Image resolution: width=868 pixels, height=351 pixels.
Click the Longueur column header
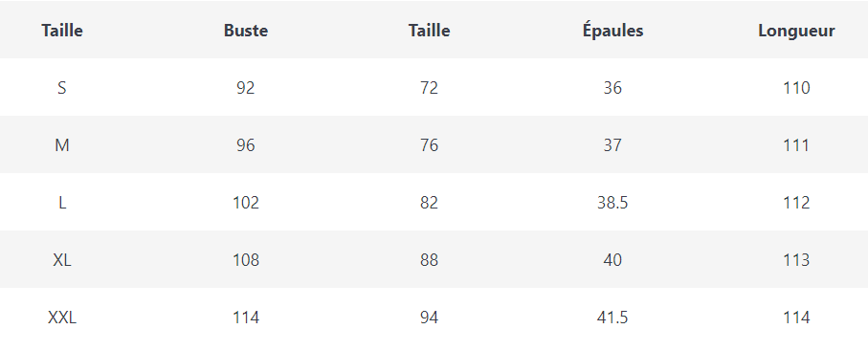796,31
